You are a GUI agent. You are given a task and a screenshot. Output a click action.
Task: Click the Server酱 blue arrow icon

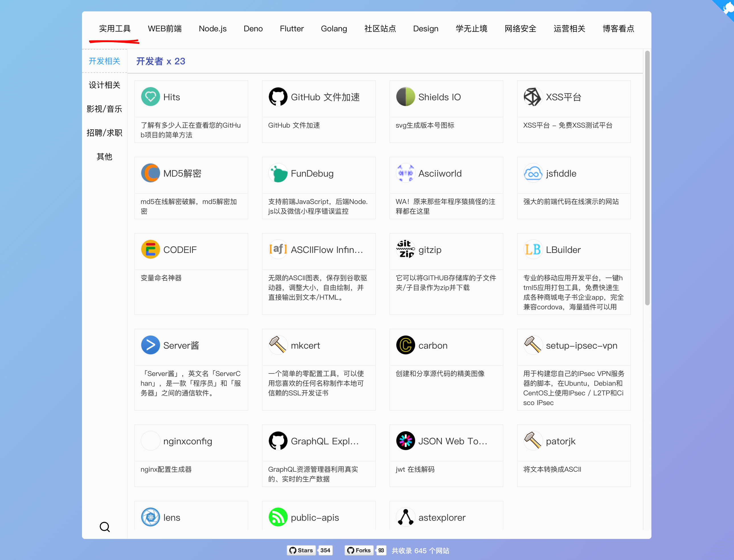tap(150, 345)
